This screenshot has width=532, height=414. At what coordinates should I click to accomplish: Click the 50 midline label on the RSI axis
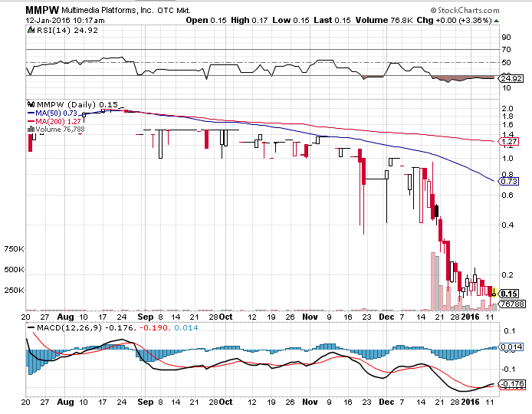click(x=506, y=62)
